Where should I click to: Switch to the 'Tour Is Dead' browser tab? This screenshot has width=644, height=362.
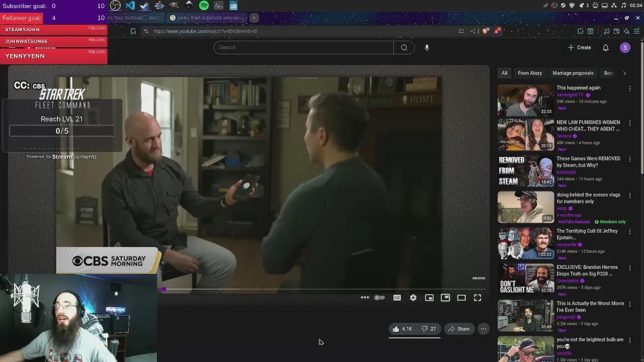pyautogui.click(x=136, y=18)
